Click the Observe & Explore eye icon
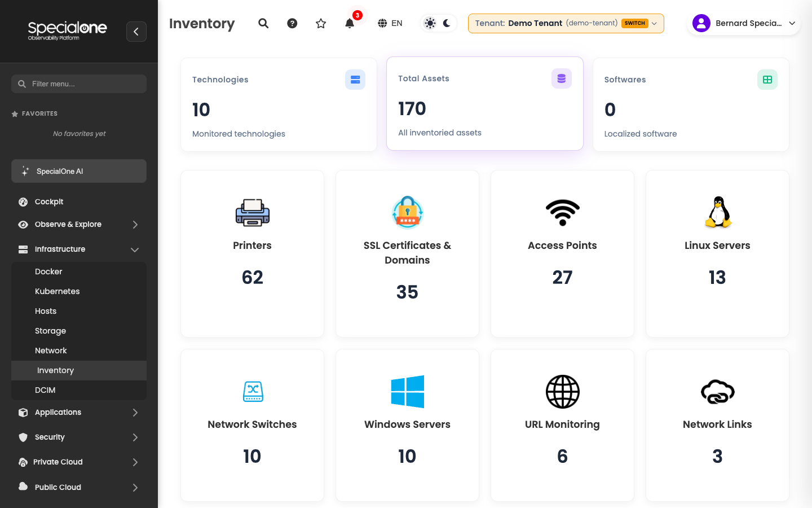Screen dimensions: 812x508 [23, 225]
